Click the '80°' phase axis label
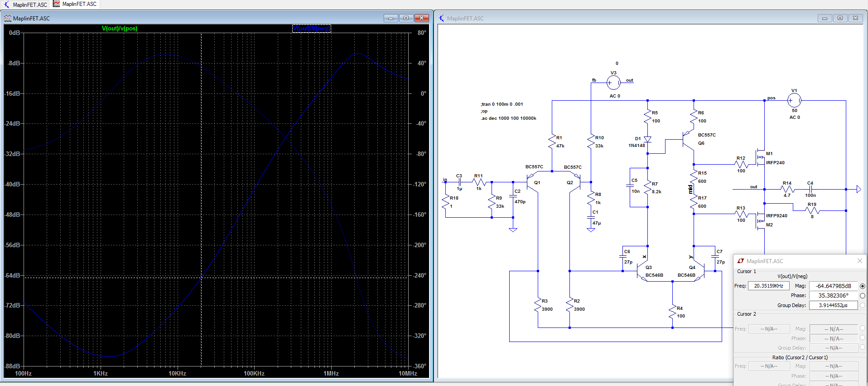 pos(422,33)
